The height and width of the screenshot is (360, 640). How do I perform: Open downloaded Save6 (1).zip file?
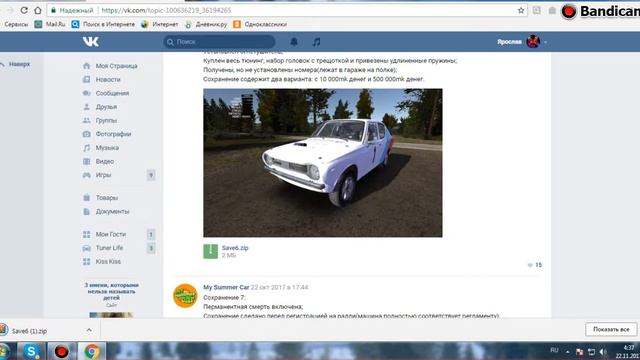click(29, 331)
